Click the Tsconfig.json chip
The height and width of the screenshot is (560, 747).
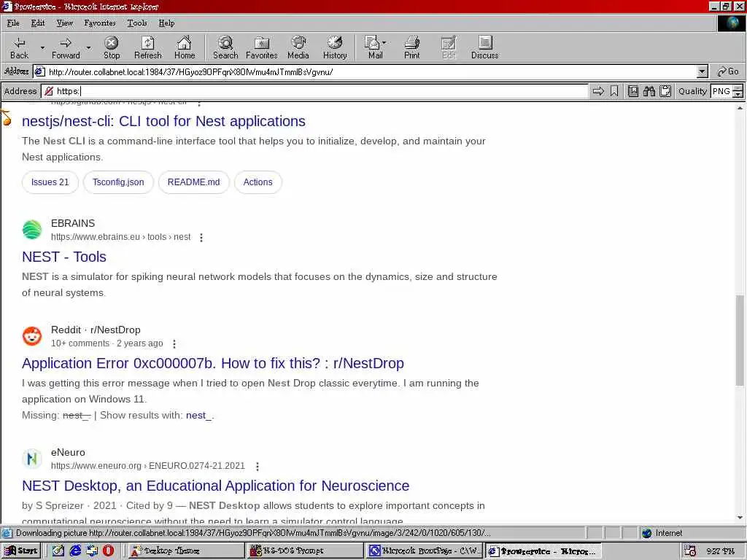tap(118, 182)
